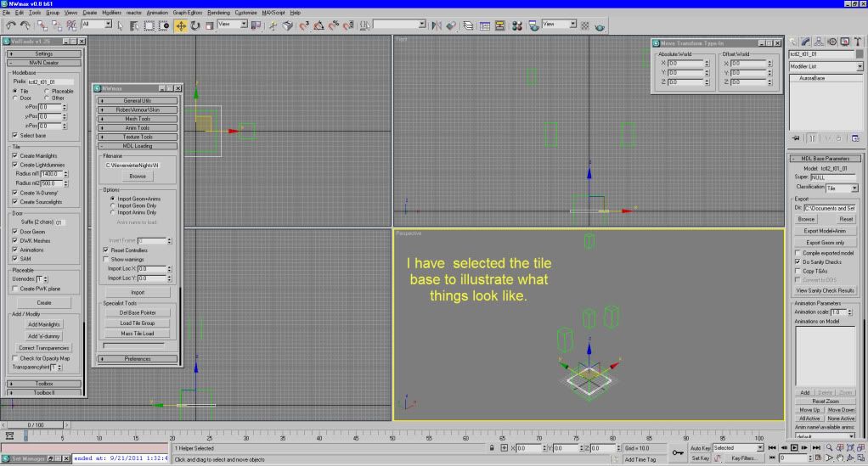Open the Motion tab in command panel
Screen dimensions: 868x466
[831, 41]
